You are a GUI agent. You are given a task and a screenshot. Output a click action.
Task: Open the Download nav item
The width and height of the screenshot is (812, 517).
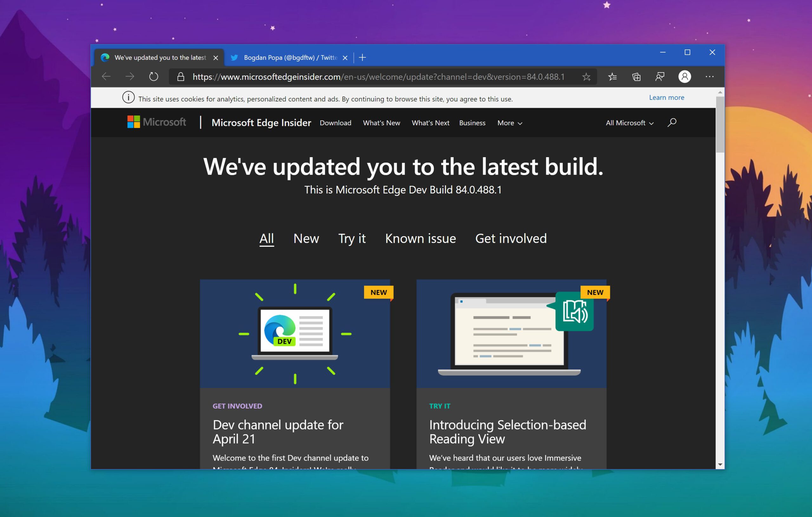pyautogui.click(x=336, y=123)
